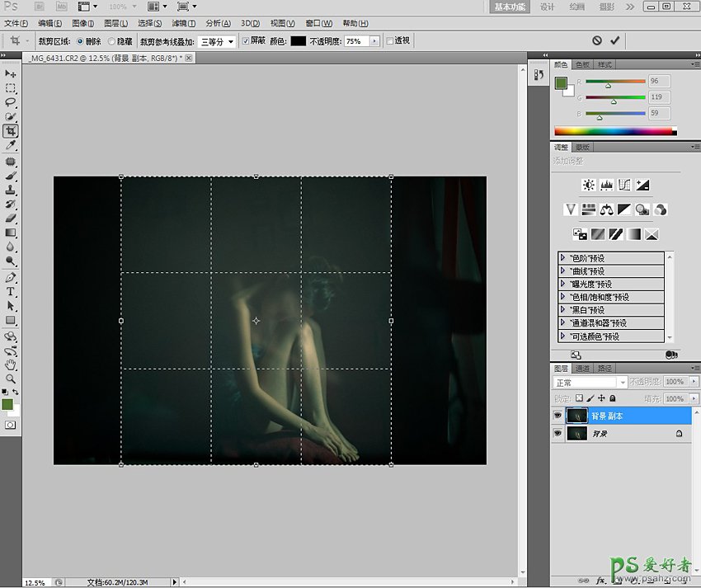Select the Lasso tool

(x=11, y=102)
